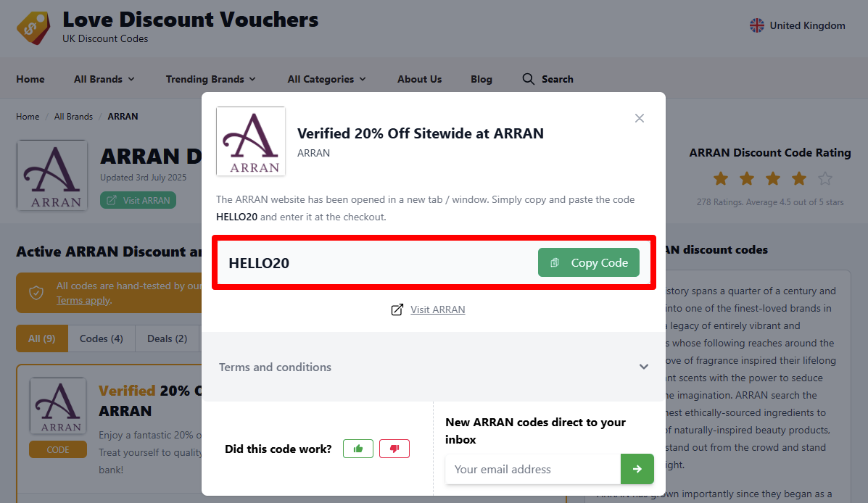Go to About Us page
The image size is (868, 503).
(420, 79)
